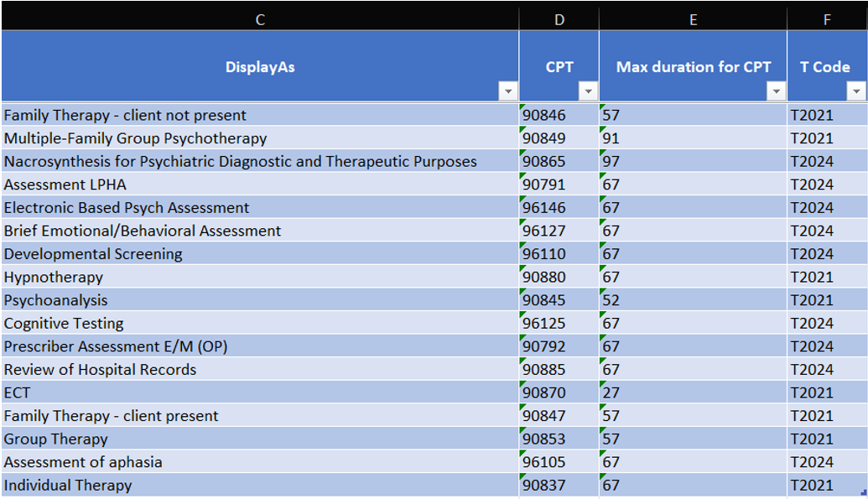Click the table resize handle at bottom-right corner
Image resolution: width=868 pixels, height=499 pixels.
pos(864,491)
